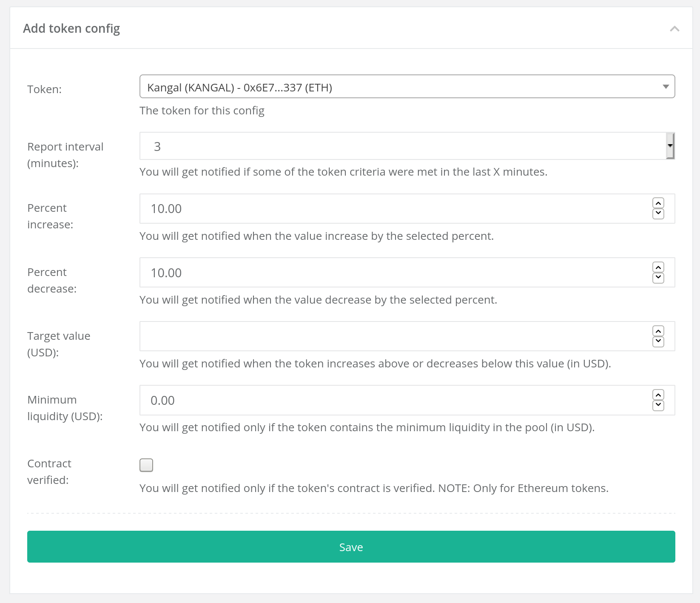Open the Token dropdown showing Kangal (KANGAL)

pos(407,87)
